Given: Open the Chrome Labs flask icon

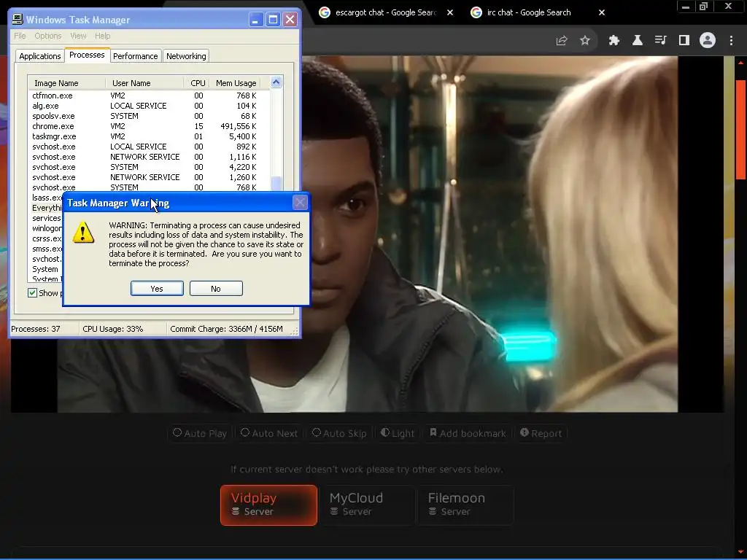Looking at the screenshot, I should click(638, 41).
